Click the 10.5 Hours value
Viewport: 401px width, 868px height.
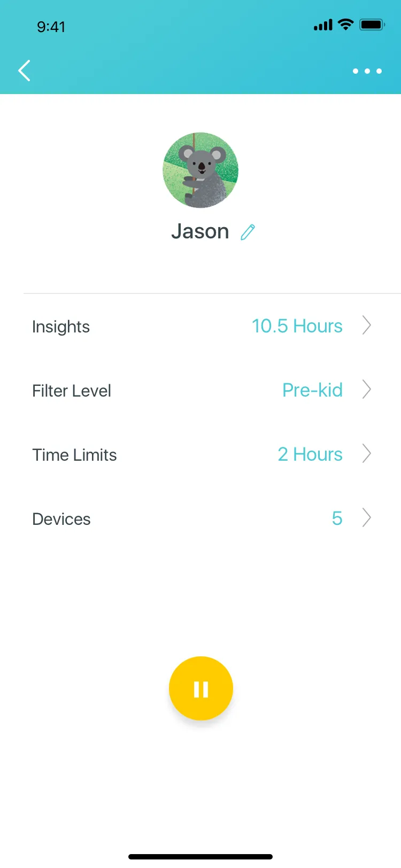tap(297, 326)
